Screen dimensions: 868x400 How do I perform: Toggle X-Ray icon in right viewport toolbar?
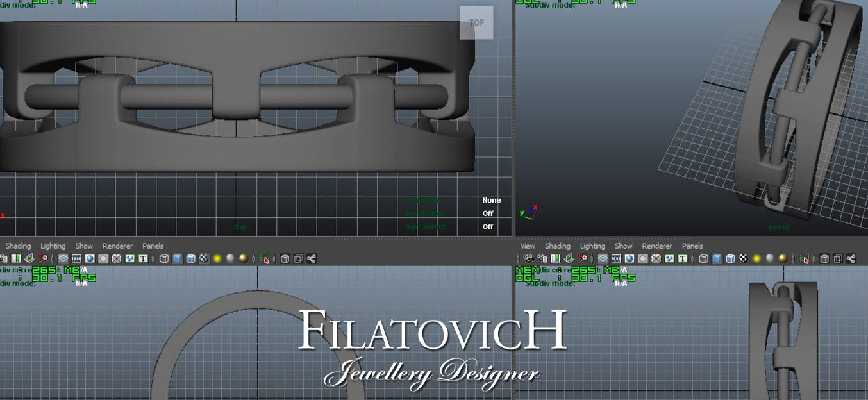click(824, 258)
